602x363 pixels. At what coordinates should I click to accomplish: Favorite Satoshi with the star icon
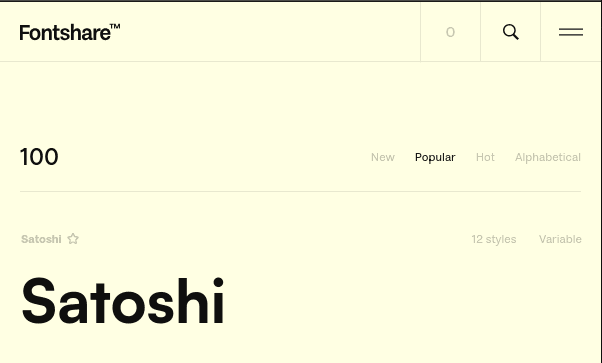tap(73, 239)
